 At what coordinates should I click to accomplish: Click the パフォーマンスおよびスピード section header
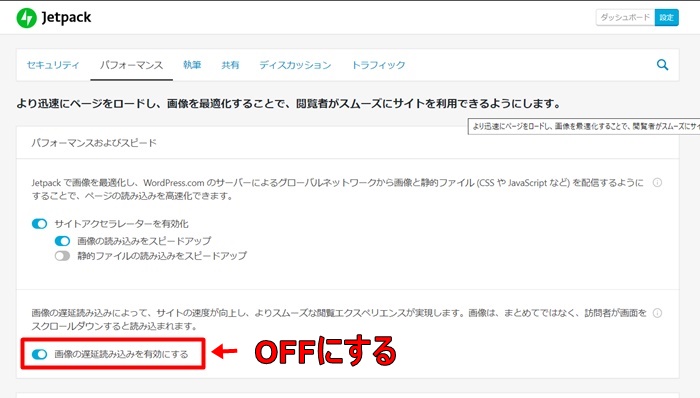[94, 143]
